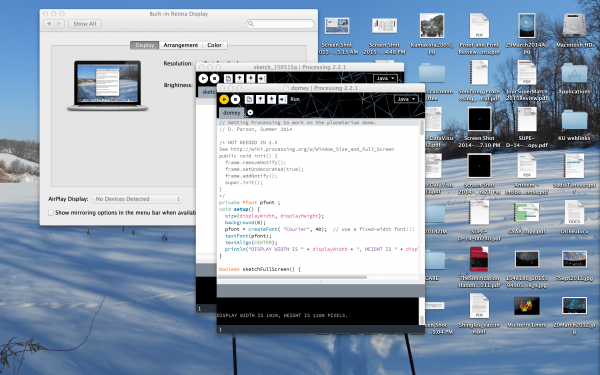600x375 pixels.
Task: Select Mulberry1.mov file
Action: click(x=527, y=306)
